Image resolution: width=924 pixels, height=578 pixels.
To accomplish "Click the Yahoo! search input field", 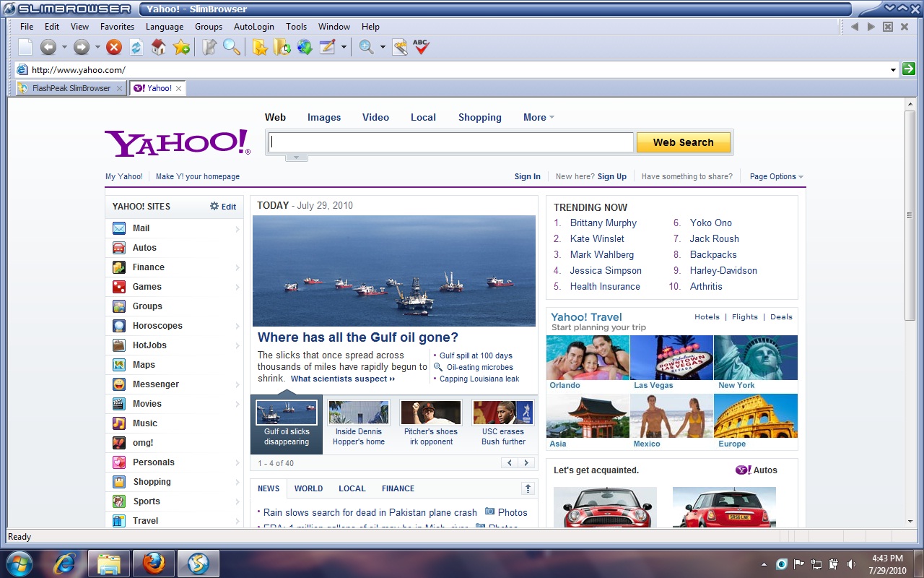I will click(450, 142).
